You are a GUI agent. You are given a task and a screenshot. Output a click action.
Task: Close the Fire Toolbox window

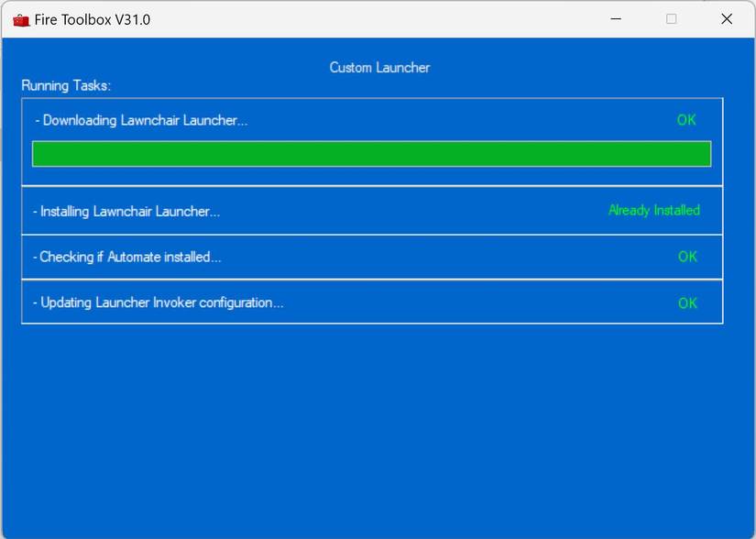tap(727, 19)
